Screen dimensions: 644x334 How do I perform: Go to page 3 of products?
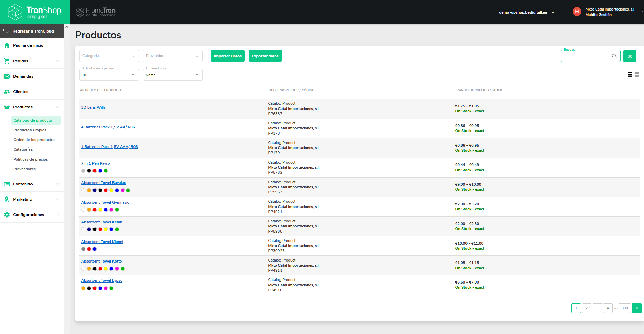pos(597,308)
